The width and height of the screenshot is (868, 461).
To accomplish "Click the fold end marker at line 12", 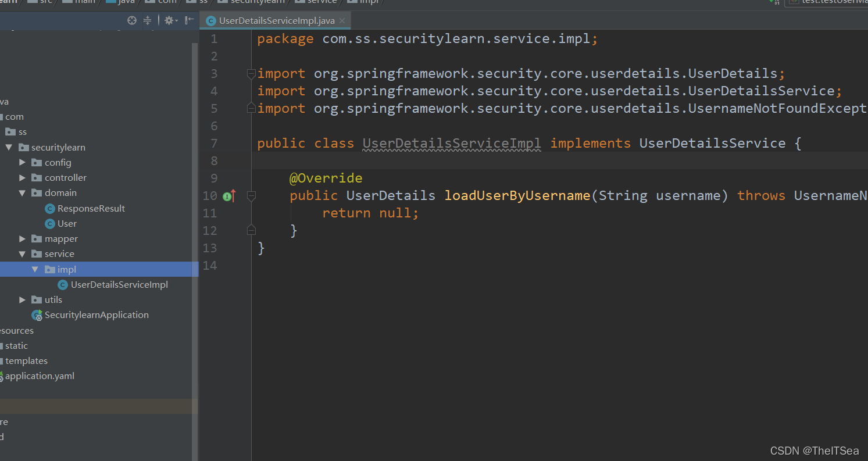I will [251, 230].
